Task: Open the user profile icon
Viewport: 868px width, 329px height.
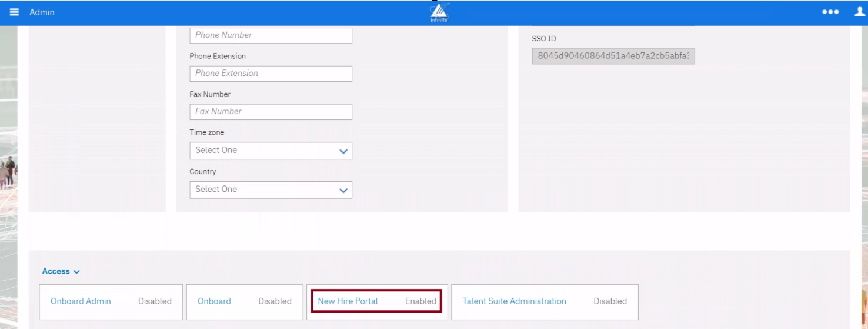Action: [x=859, y=12]
